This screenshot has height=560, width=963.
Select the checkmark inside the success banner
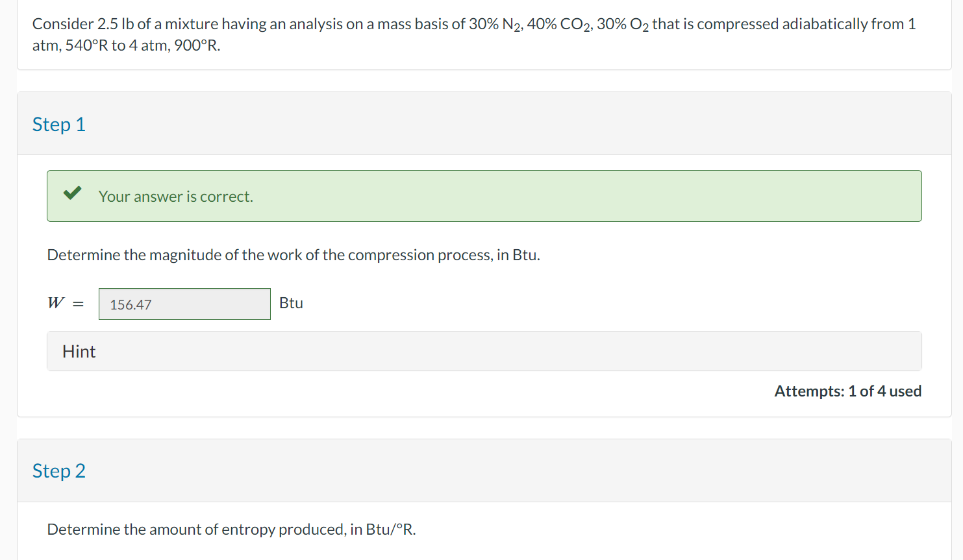[72, 193]
